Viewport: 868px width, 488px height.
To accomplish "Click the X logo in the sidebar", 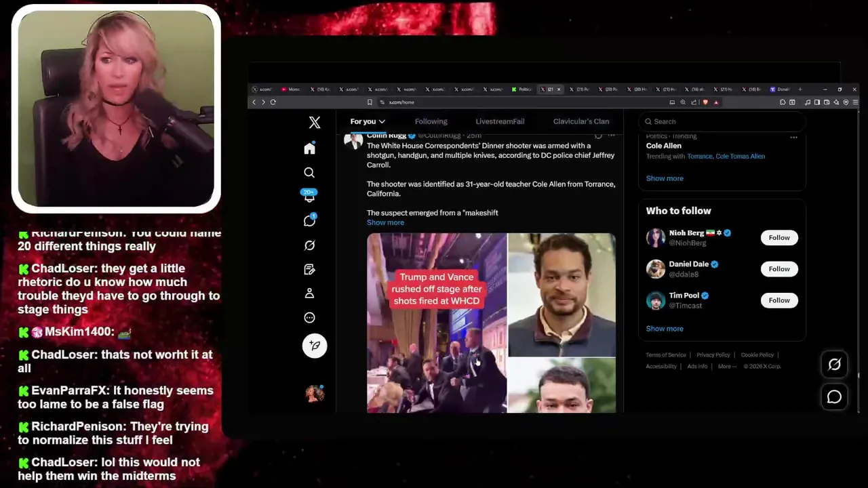I will (315, 122).
